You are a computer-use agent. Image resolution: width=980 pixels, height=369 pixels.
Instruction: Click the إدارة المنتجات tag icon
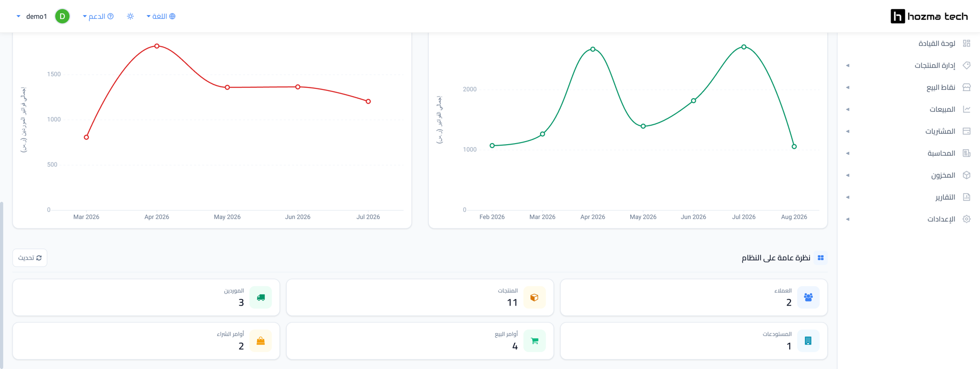(x=966, y=65)
